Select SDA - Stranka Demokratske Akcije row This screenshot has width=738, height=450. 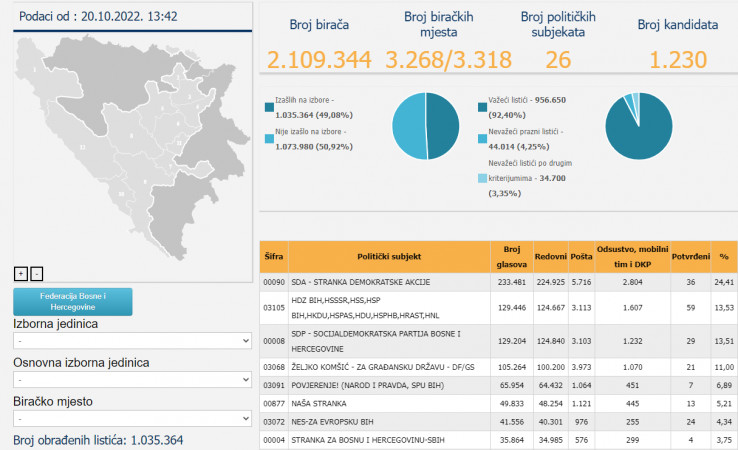tap(498, 282)
